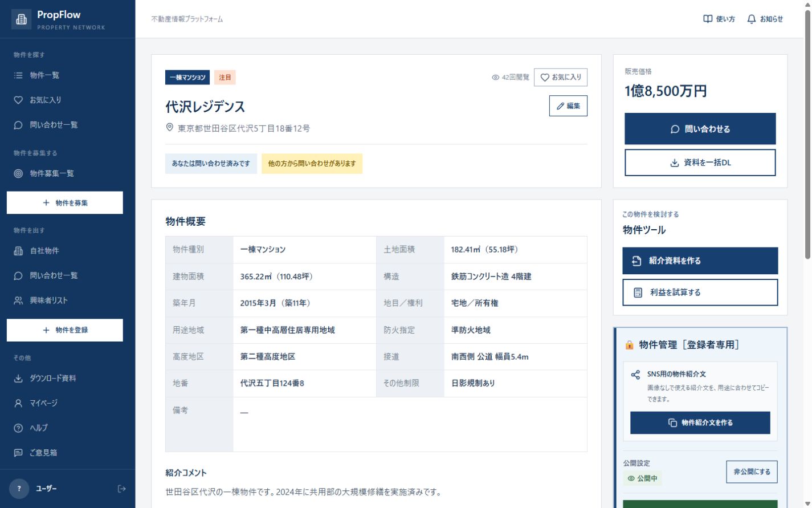Click the 第一種中高層住居専用地域 zoning value
Screen dimensions: 812x508
click(x=287, y=330)
